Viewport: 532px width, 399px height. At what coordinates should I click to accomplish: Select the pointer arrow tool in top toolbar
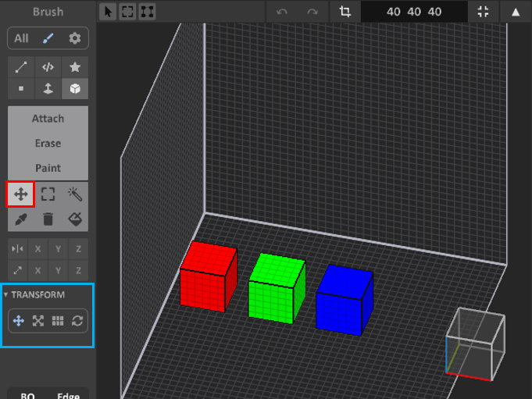click(108, 12)
